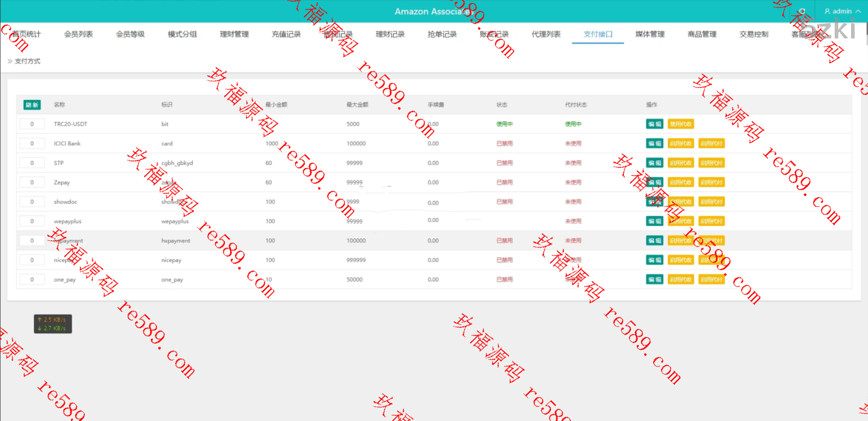Select the 支付接口 payment interface tab
The image size is (868, 421).
[x=598, y=34]
